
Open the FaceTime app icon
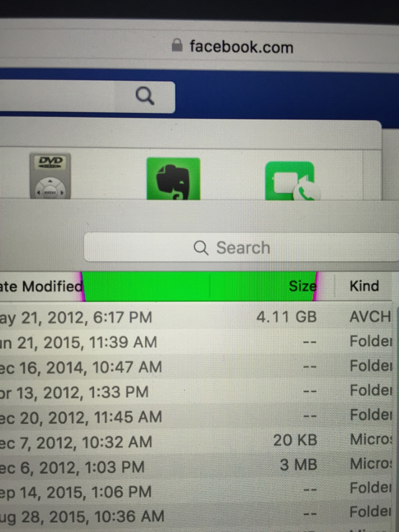pyautogui.click(x=290, y=181)
